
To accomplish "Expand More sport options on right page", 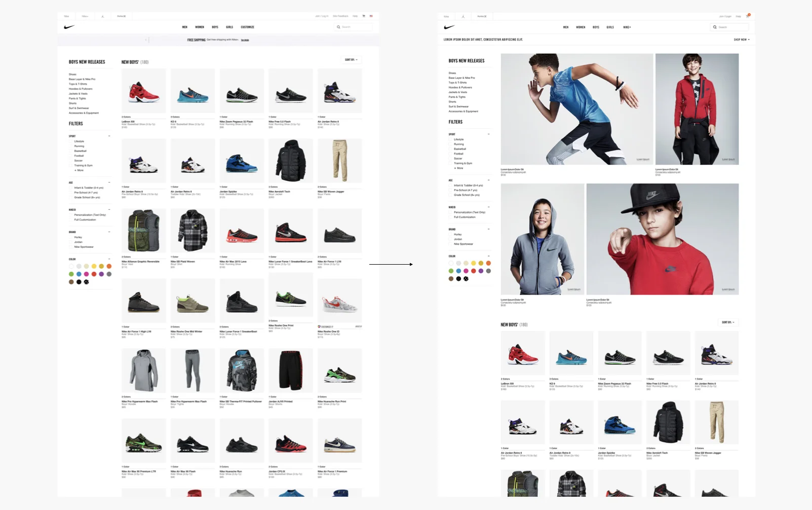I will click(459, 168).
